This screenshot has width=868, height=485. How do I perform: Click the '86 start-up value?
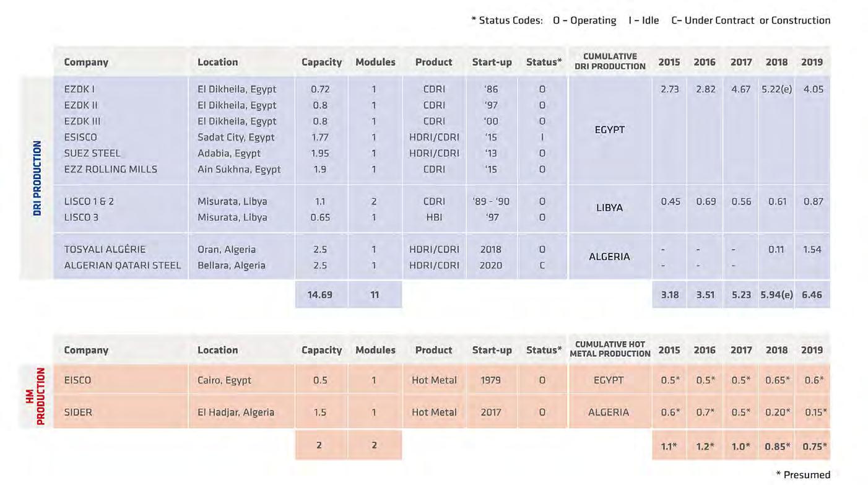[x=492, y=89]
